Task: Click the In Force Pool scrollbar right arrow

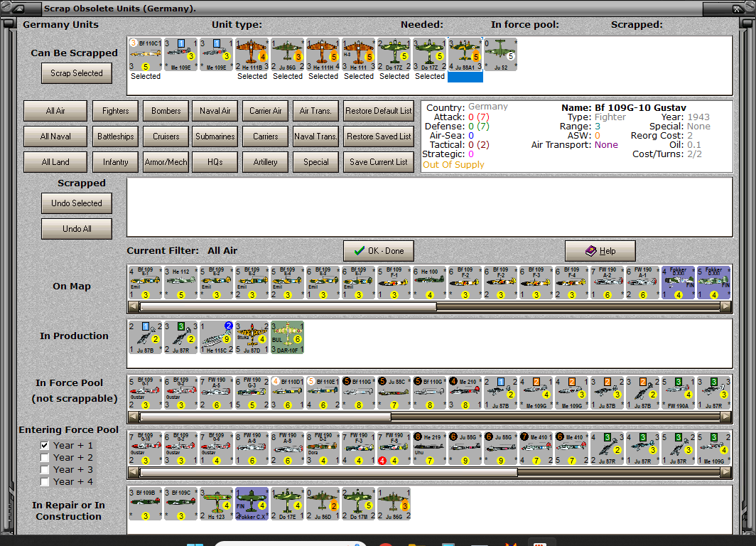Action: click(726, 416)
